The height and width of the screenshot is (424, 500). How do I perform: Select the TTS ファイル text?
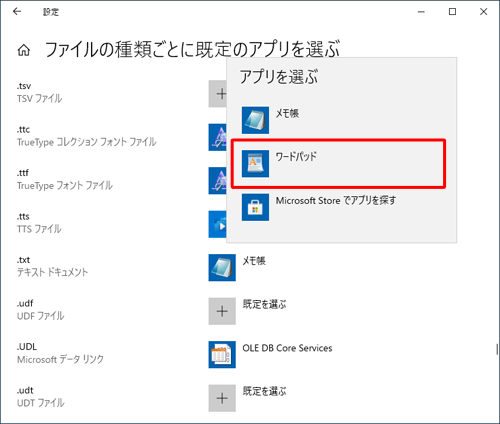tap(39, 229)
